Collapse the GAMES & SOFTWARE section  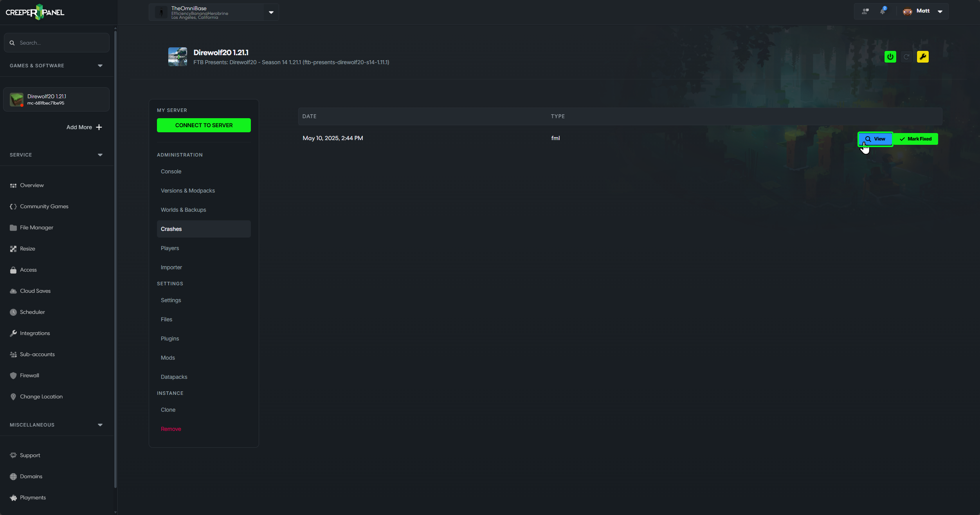(x=100, y=65)
